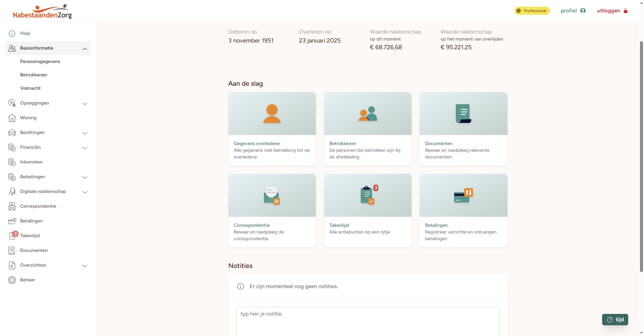Expand the Financiën submenu chevron
Screen dimensions: 644x336
(85, 148)
